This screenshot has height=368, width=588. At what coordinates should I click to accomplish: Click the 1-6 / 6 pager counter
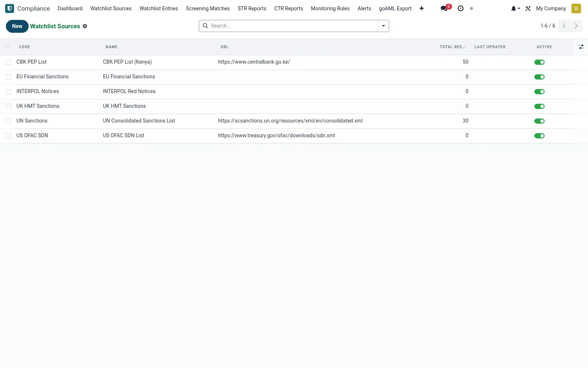548,26
